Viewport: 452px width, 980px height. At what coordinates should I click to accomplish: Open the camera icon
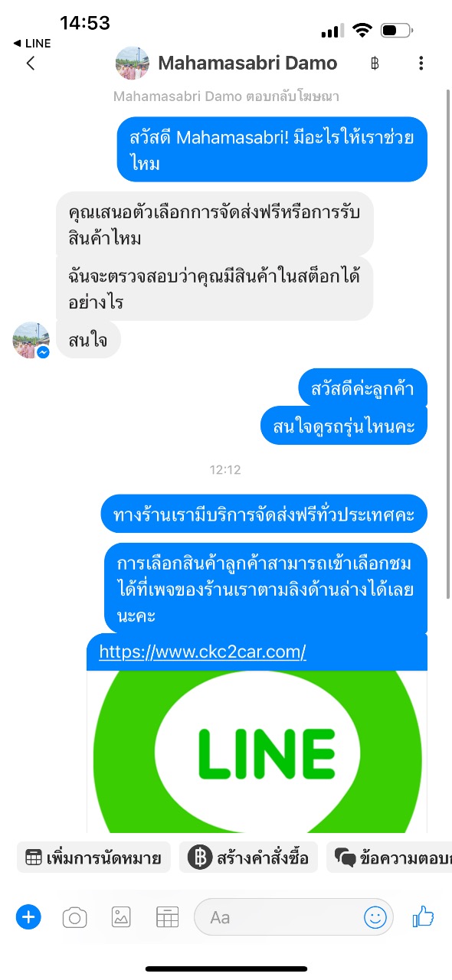pyautogui.click(x=74, y=916)
